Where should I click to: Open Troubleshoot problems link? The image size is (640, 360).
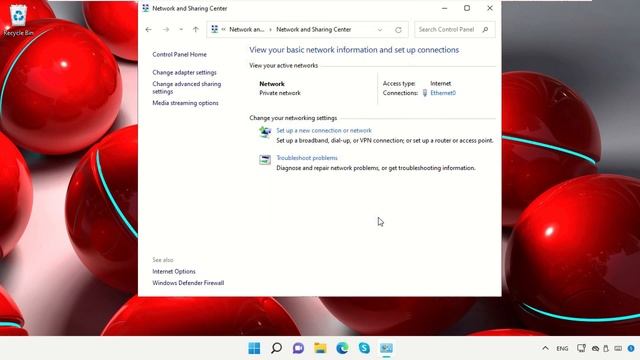click(307, 158)
